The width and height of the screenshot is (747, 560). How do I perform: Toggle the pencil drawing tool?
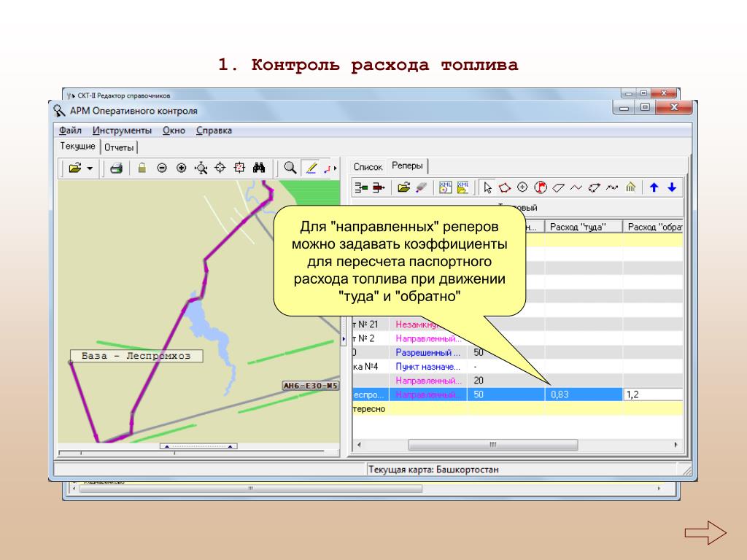[x=311, y=168]
